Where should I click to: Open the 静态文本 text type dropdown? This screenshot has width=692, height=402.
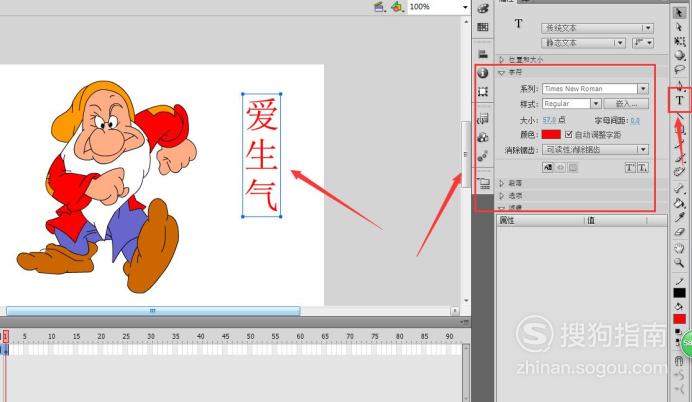click(583, 43)
